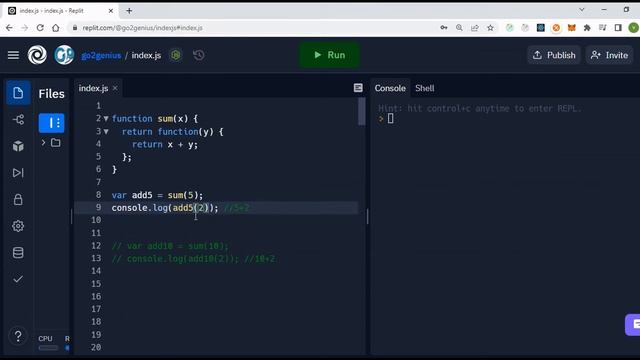Click the 'function sum(x) {' line
The image size is (640, 360).
coord(155,119)
